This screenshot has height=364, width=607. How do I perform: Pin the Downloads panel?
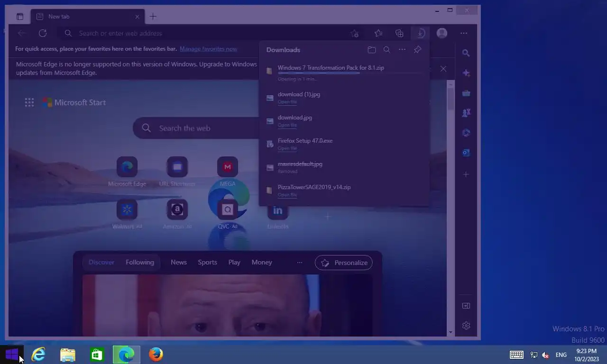[x=417, y=50]
